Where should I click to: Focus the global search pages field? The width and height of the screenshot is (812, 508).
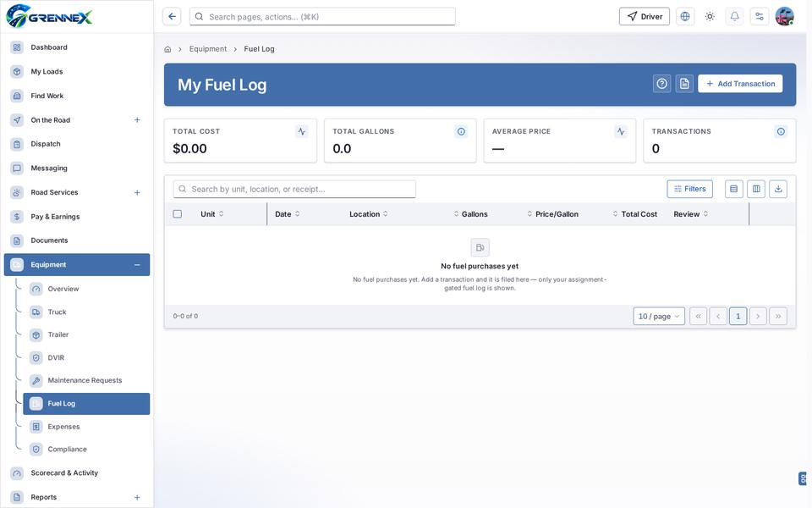pos(322,17)
